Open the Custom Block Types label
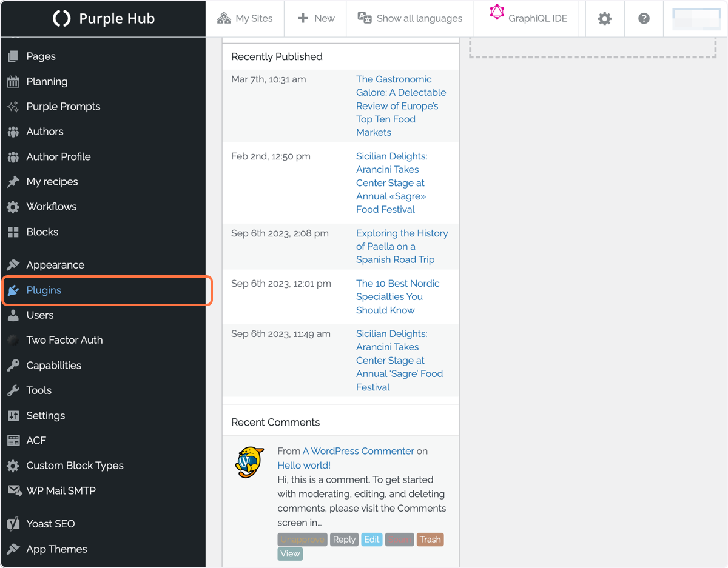The width and height of the screenshot is (728, 568). point(75,466)
